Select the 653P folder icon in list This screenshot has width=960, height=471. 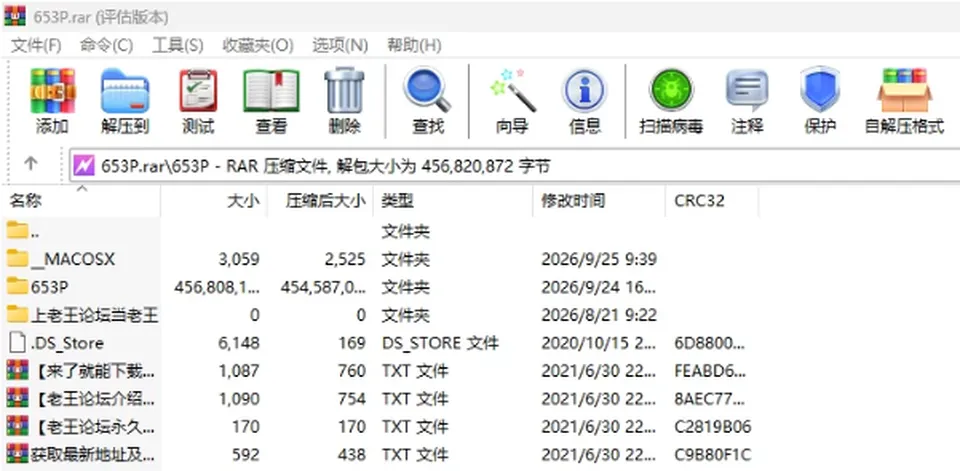tap(17, 287)
